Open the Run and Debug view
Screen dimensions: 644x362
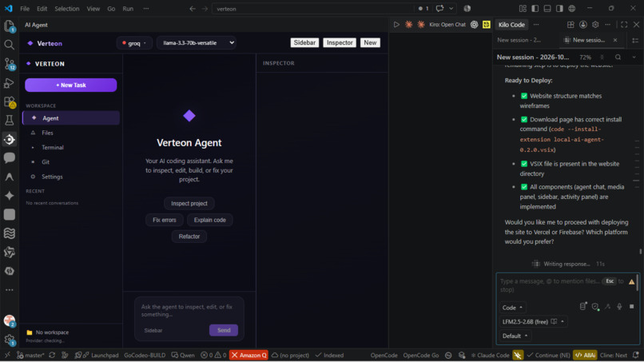[x=9, y=82]
